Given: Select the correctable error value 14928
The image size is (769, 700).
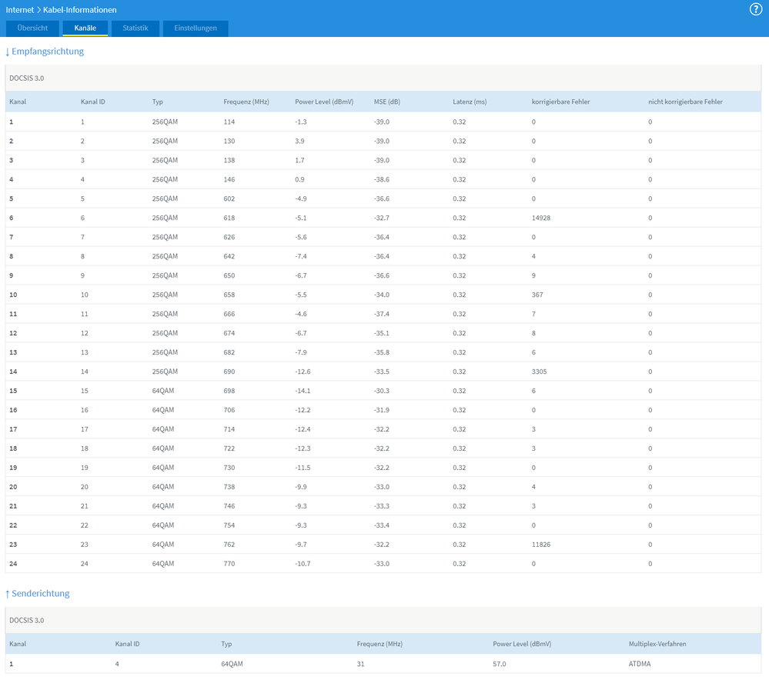Looking at the screenshot, I should click(x=541, y=218).
